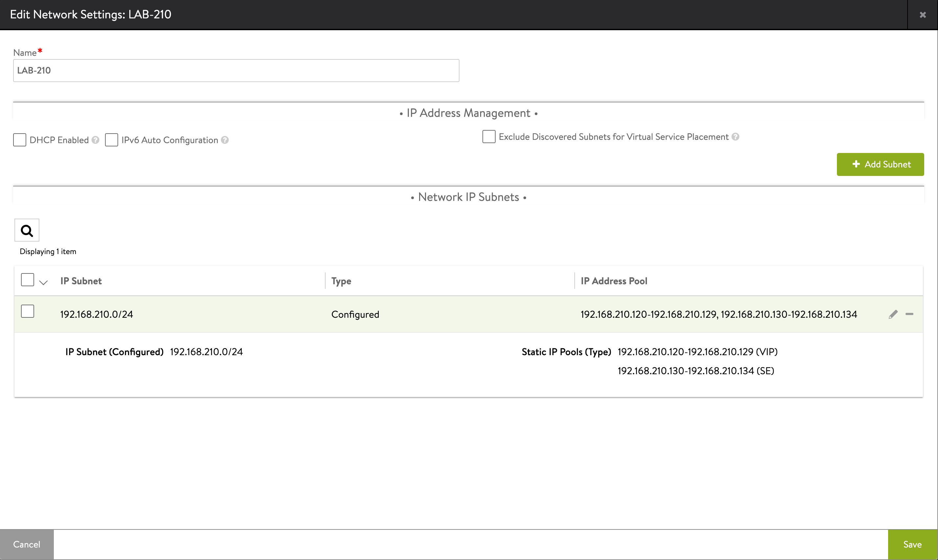Image resolution: width=938 pixels, height=560 pixels.
Task: Enable IPv6 Auto Configuration checkbox
Action: pos(111,140)
